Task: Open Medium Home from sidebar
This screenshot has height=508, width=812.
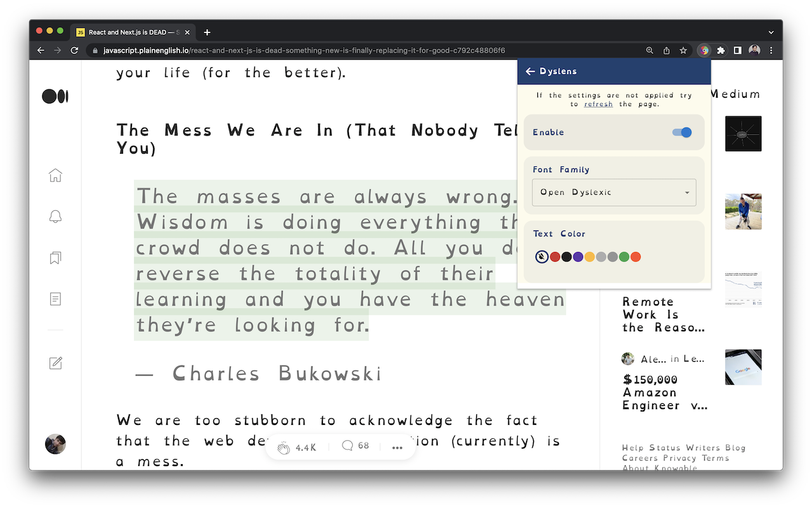Action: tap(55, 175)
